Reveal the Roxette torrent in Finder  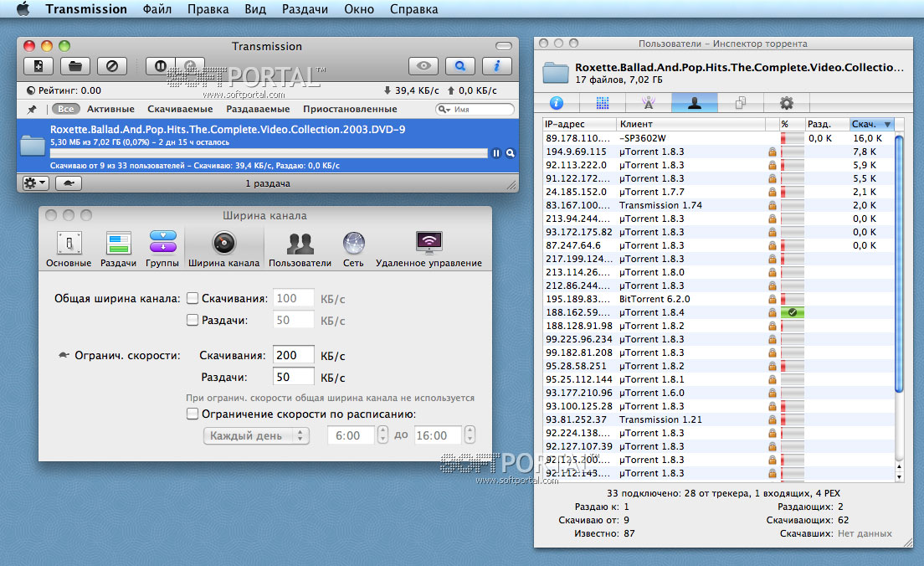pos(511,153)
